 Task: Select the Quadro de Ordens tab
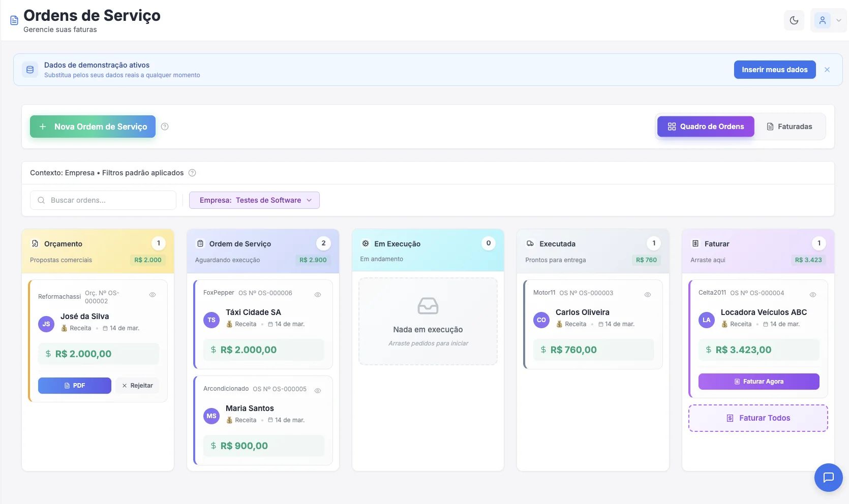[706, 127]
